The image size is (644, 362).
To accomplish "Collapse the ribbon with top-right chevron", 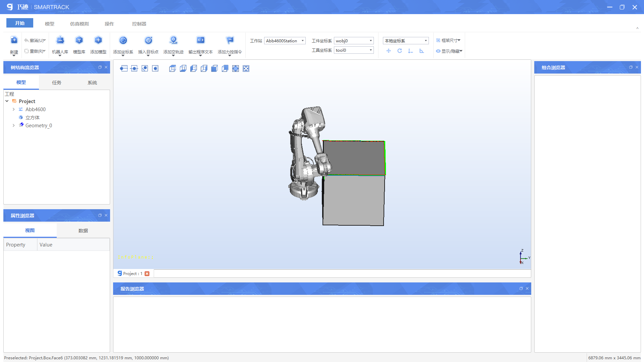I will [637, 28].
